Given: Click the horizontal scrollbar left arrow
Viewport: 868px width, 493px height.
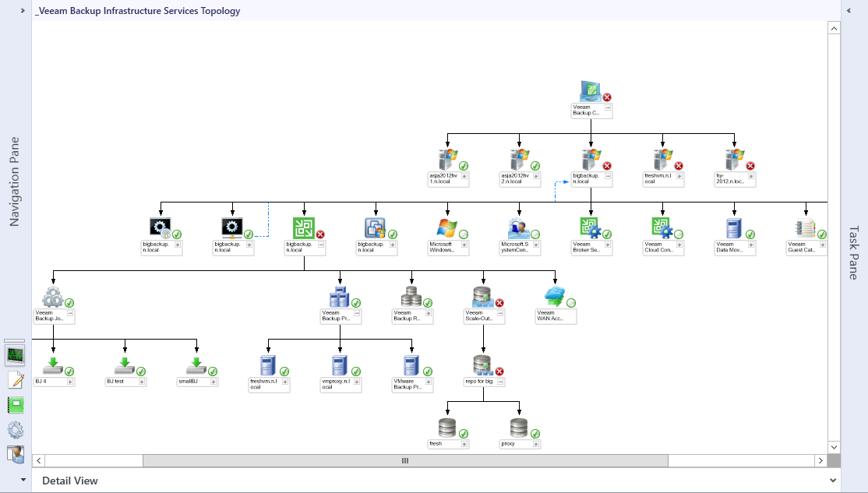Looking at the screenshot, I should click(x=39, y=460).
